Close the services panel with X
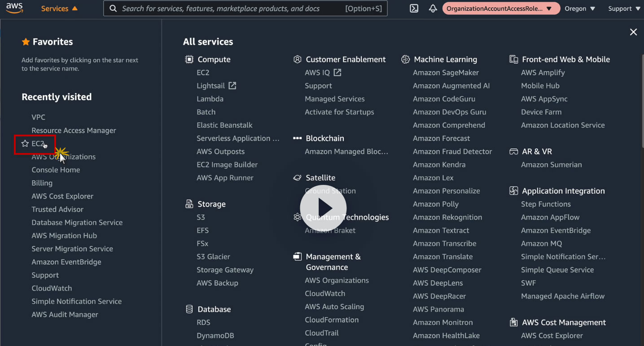The height and width of the screenshot is (346, 644). [633, 32]
